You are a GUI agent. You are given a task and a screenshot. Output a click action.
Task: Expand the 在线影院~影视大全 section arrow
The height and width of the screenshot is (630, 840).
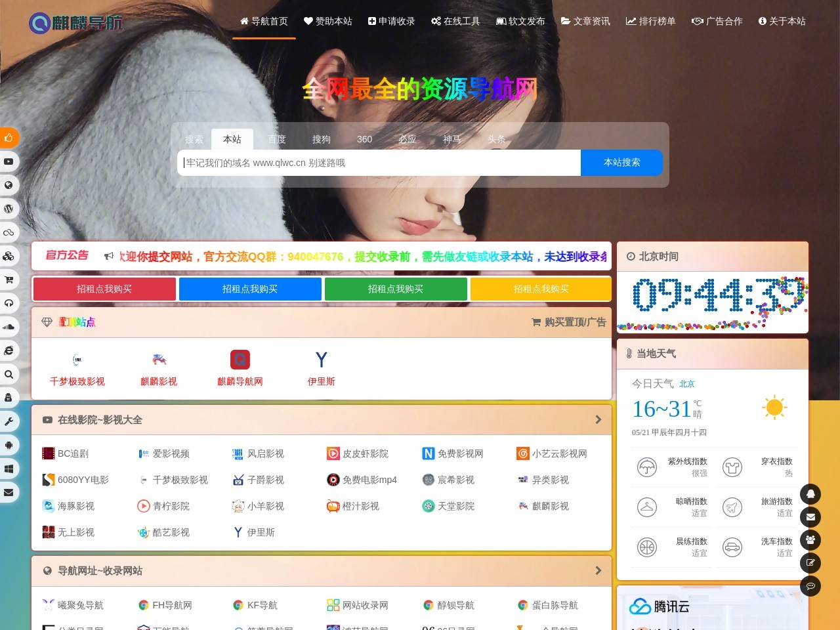point(598,420)
